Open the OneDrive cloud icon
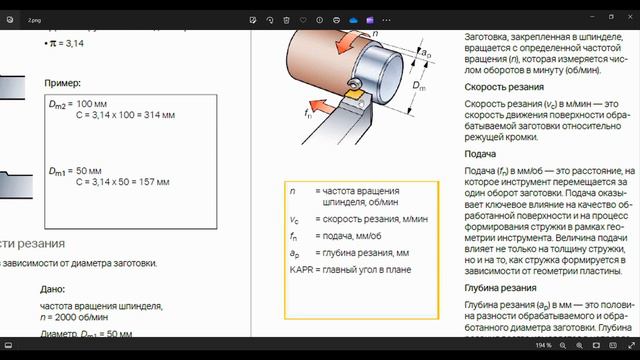This screenshot has width=640, height=360. point(353,20)
